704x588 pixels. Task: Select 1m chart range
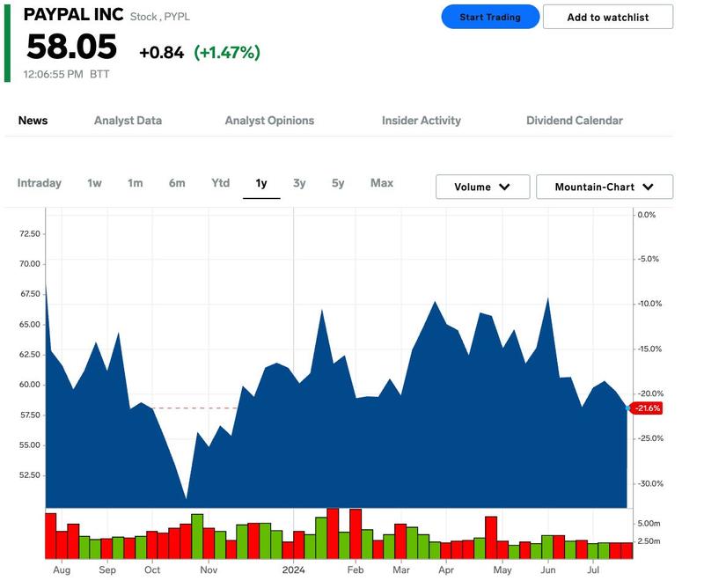pos(136,183)
